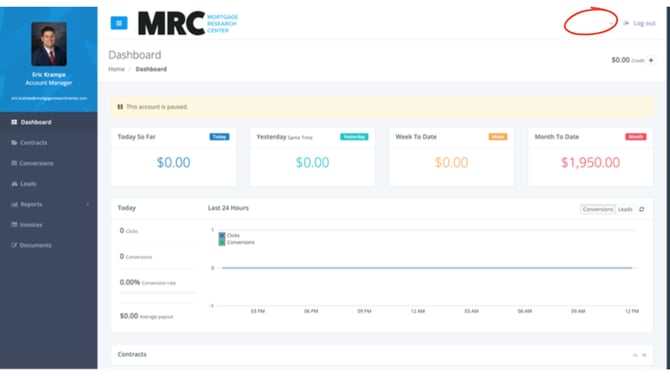This screenshot has height=376, width=670.
Task: Click the Log out link
Action: point(644,23)
